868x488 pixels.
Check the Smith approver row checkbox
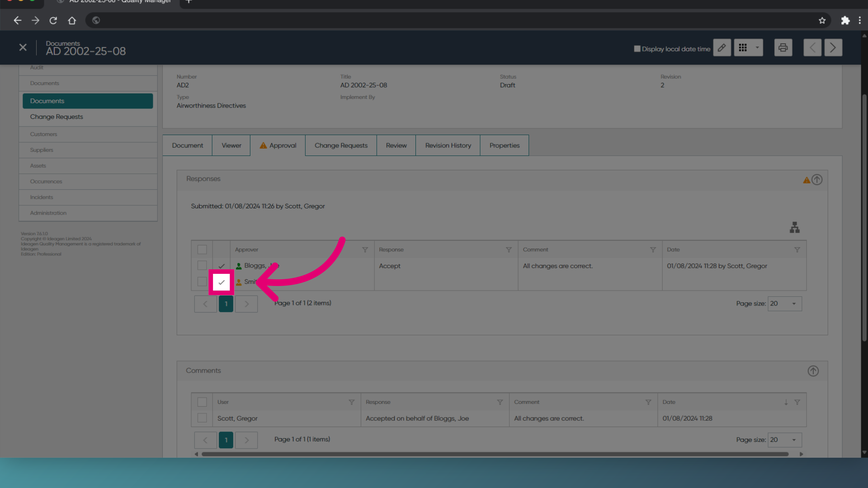pos(202,282)
